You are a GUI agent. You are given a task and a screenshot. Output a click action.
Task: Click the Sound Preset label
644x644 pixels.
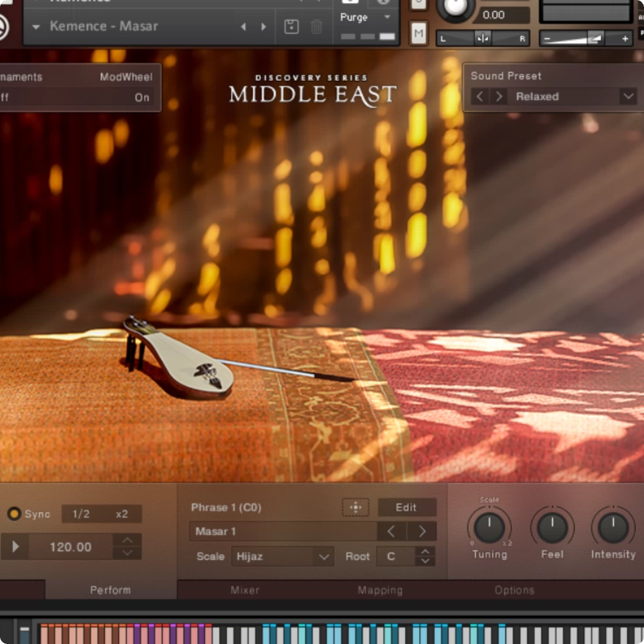(x=505, y=76)
